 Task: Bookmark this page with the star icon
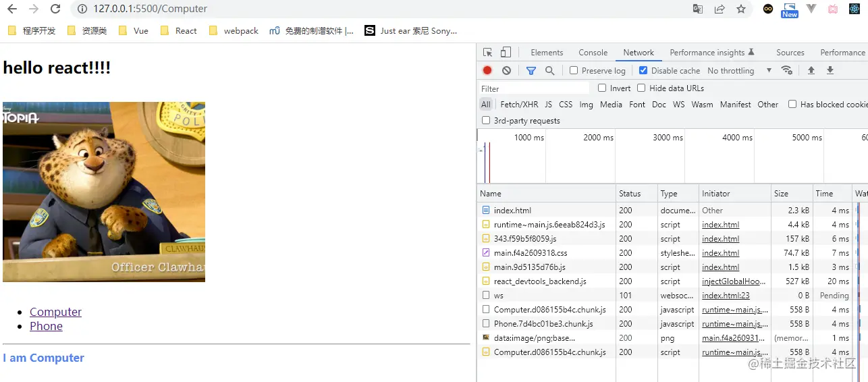tap(741, 9)
